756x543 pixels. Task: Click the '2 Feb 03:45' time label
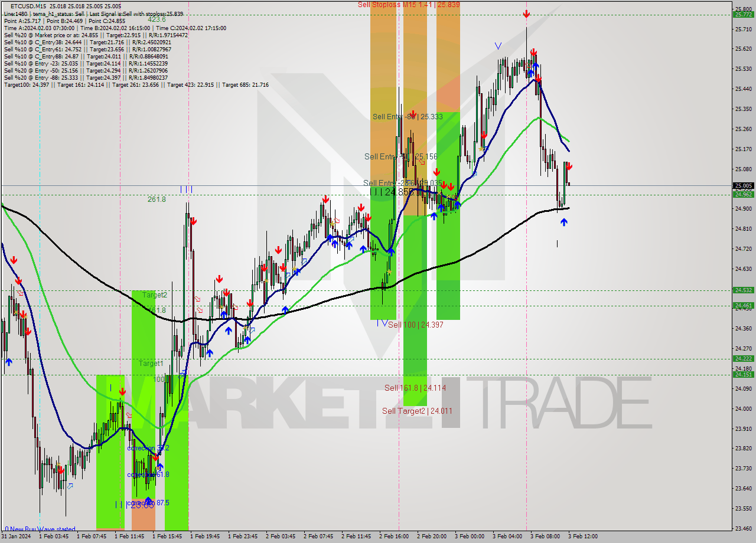click(281, 537)
